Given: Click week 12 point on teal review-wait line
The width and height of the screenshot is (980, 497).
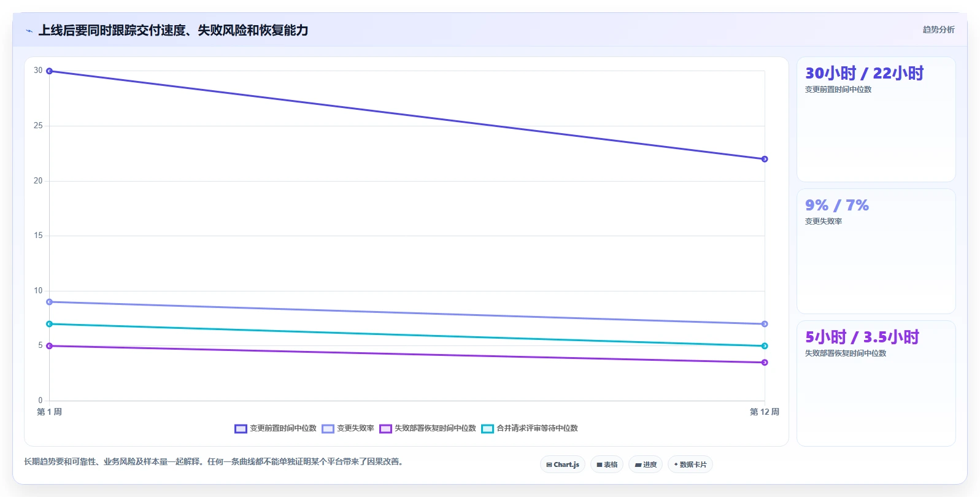Looking at the screenshot, I should [765, 346].
